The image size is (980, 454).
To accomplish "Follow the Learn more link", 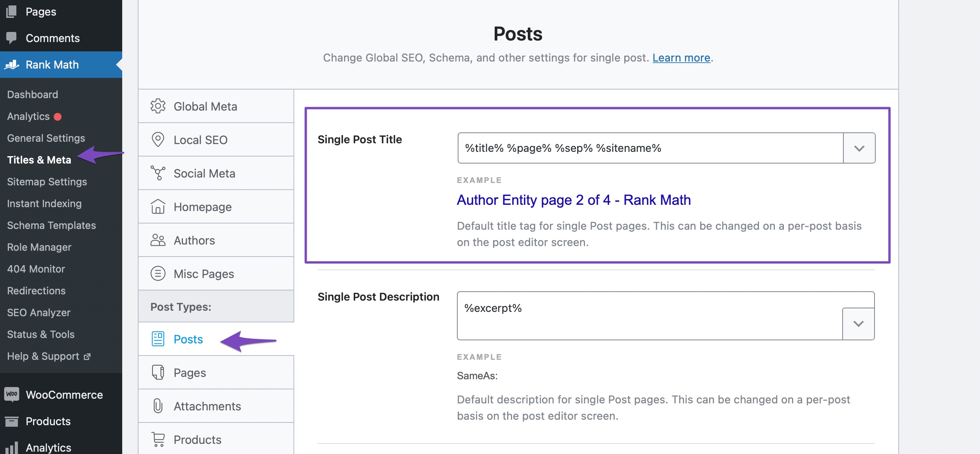I will point(681,58).
